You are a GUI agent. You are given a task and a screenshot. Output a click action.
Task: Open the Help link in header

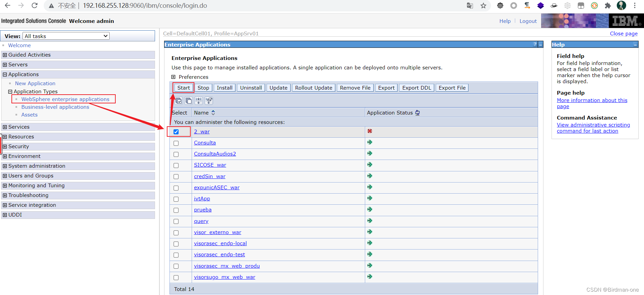click(505, 21)
